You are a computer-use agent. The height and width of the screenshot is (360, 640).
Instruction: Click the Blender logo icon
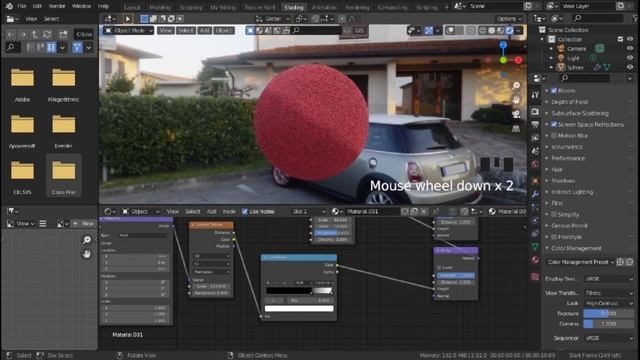tap(9, 6)
